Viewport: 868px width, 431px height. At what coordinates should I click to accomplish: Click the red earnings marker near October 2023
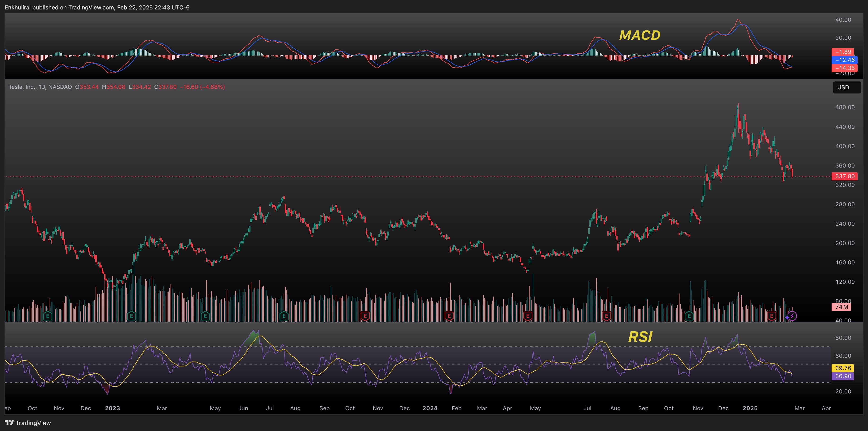pos(365,316)
